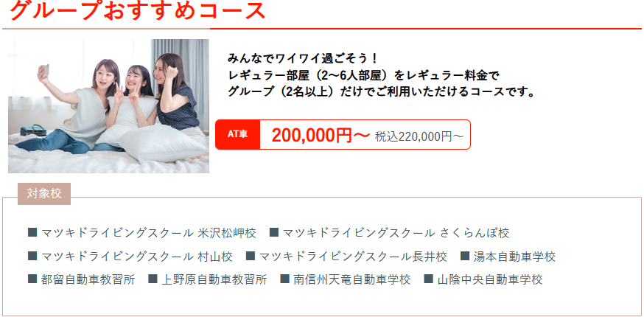Open マツキドライビングスクール さくらんぼ校 link
This screenshot has width=644, height=317.
[396, 233]
